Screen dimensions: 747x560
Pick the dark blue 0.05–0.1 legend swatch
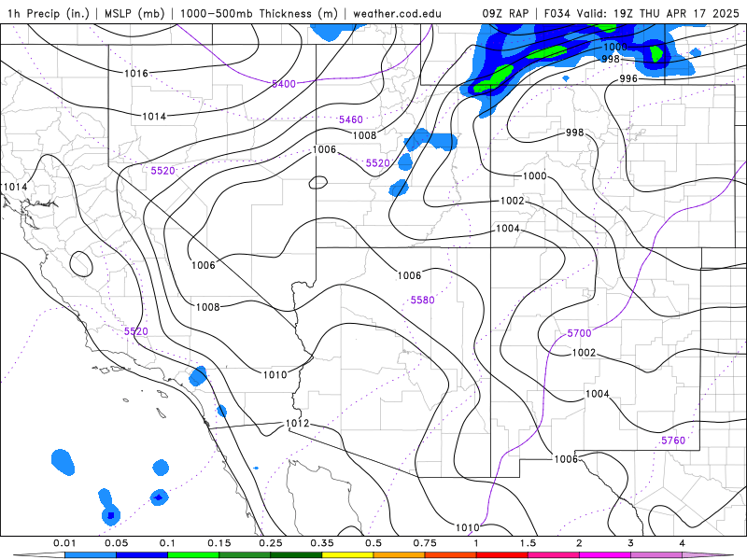(x=142, y=555)
